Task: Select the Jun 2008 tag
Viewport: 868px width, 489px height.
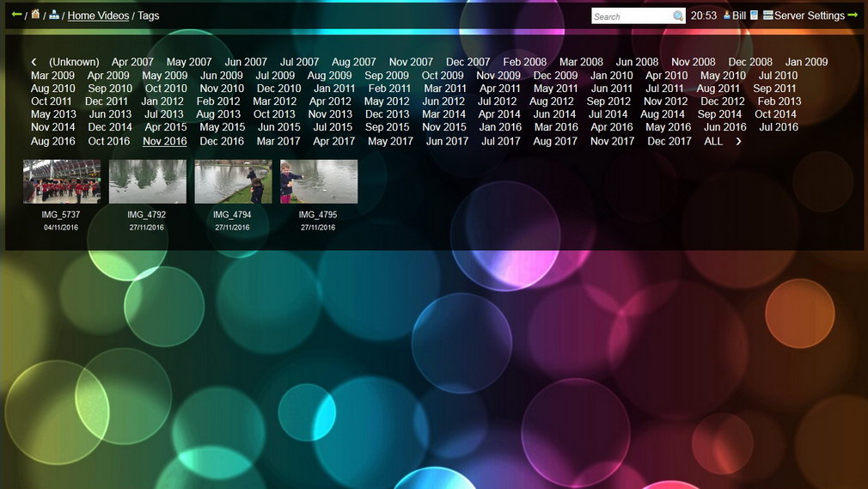Action: [637, 62]
